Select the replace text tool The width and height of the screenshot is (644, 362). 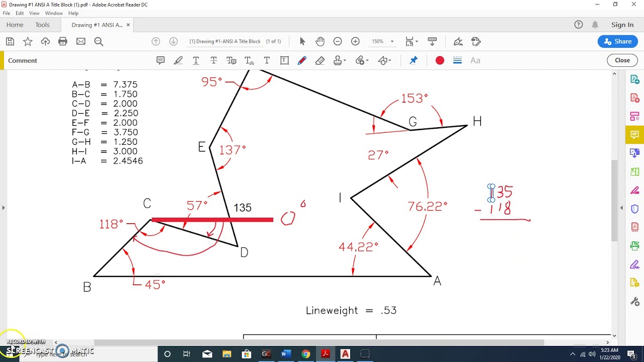tap(231, 60)
